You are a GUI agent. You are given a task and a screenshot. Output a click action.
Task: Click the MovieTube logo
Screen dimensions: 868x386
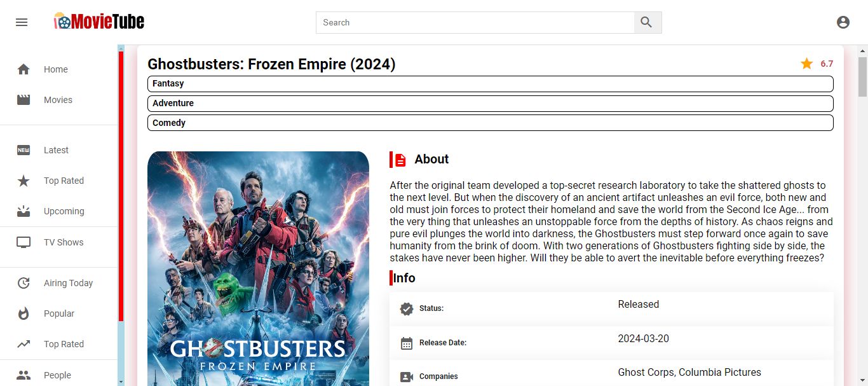coord(99,22)
